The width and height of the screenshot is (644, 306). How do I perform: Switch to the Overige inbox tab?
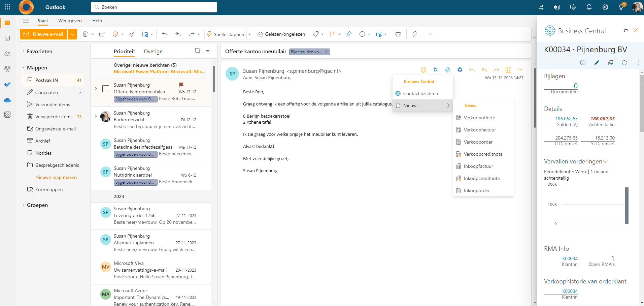pos(153,52)
